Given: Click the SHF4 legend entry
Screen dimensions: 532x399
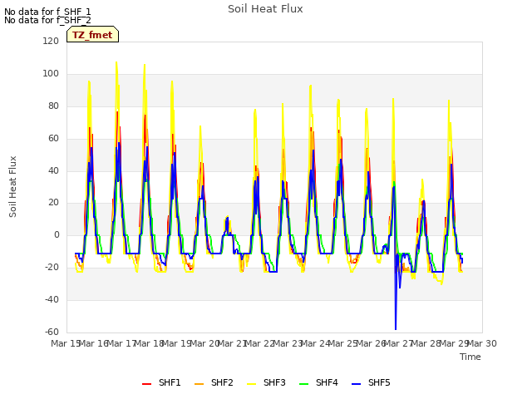Looking at the screenshot, I should pos(318,382).
